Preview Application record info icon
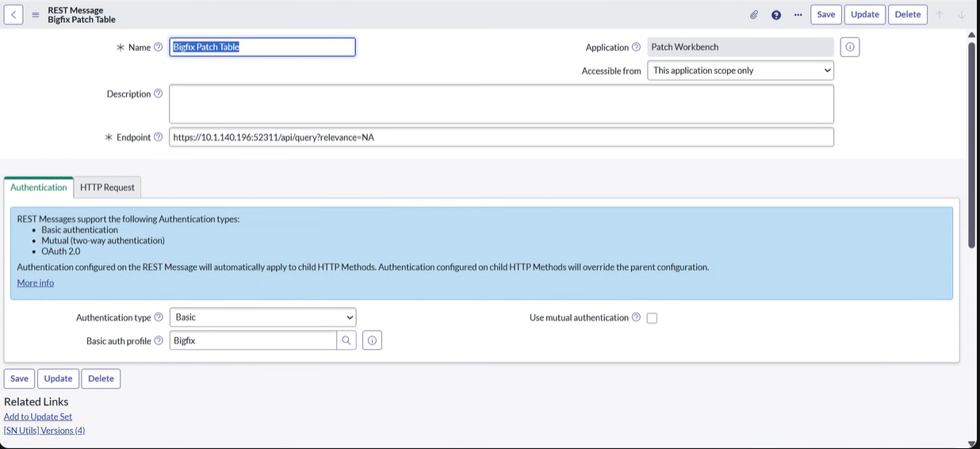980x449 pixels. (850, 47)
